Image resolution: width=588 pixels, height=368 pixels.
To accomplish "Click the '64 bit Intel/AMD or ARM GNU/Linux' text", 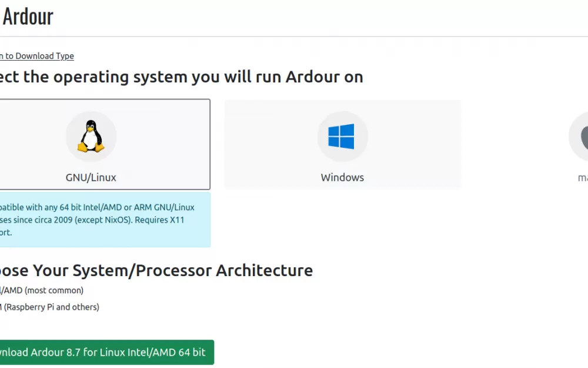I will pos(127,207).
